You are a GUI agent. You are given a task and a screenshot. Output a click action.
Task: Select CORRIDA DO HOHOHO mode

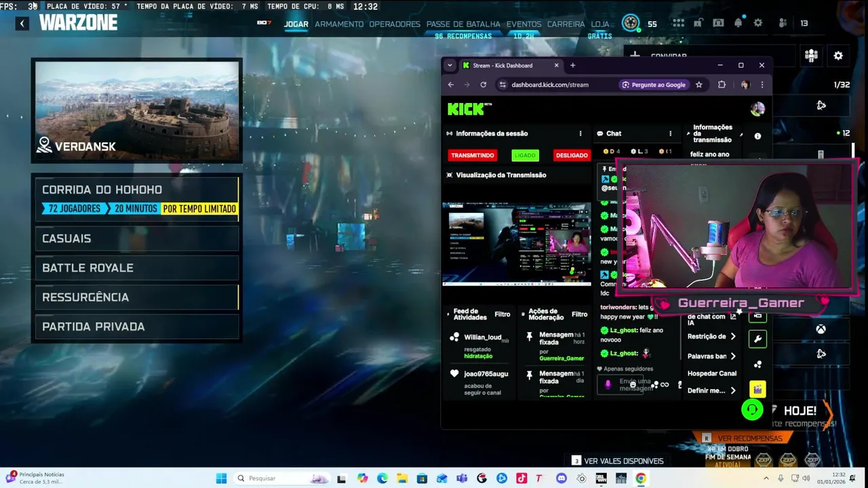tap(137, 199)
